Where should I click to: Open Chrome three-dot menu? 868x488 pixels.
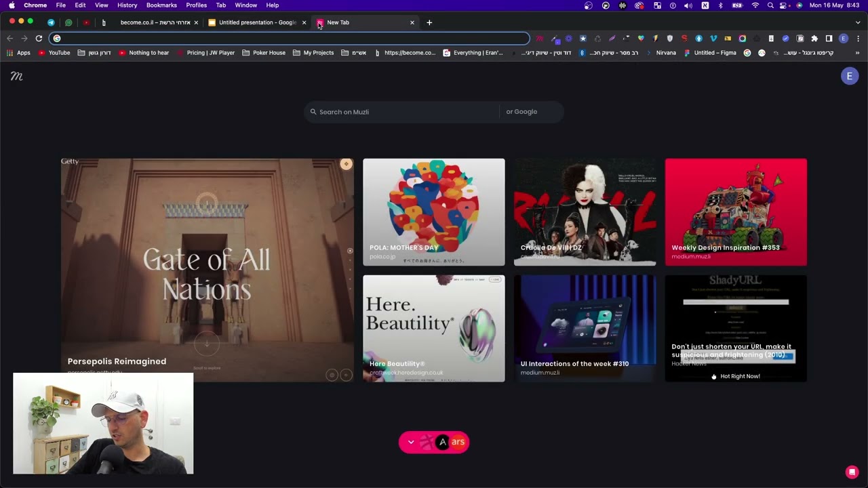tap(858, 39)
